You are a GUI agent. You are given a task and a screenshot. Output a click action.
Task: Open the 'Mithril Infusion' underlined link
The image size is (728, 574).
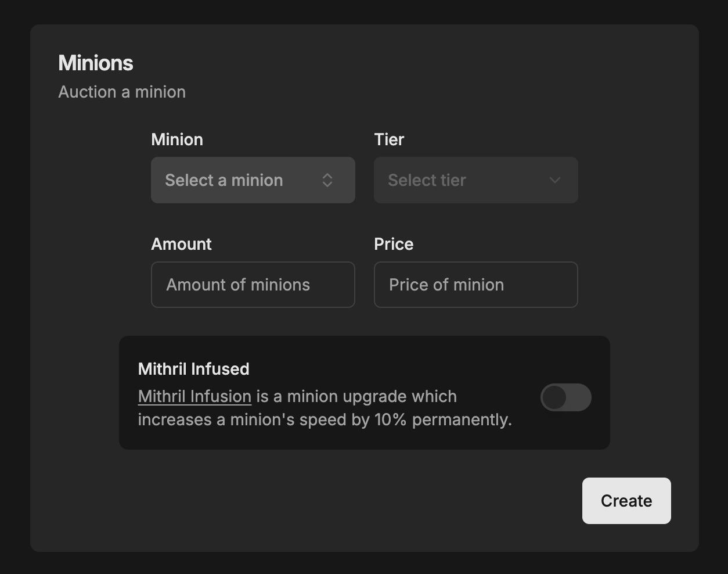coord(194,396)
